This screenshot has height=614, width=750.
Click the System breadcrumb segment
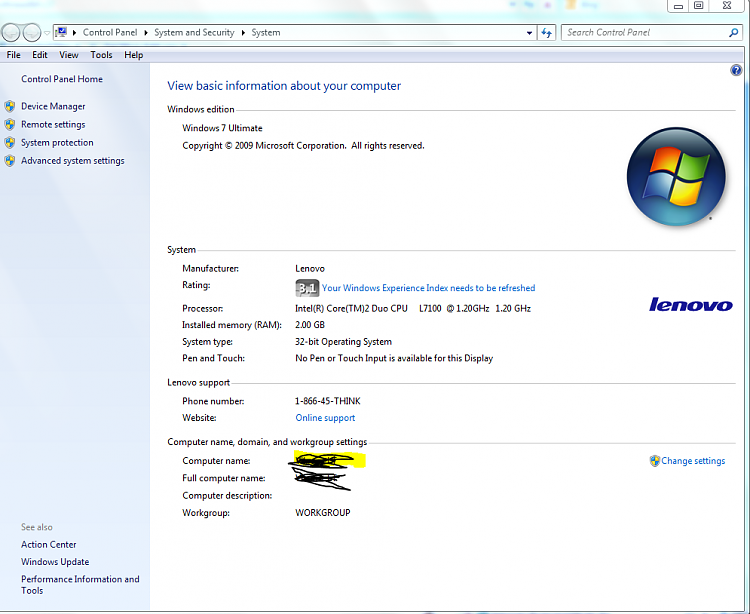pos(266,33)
